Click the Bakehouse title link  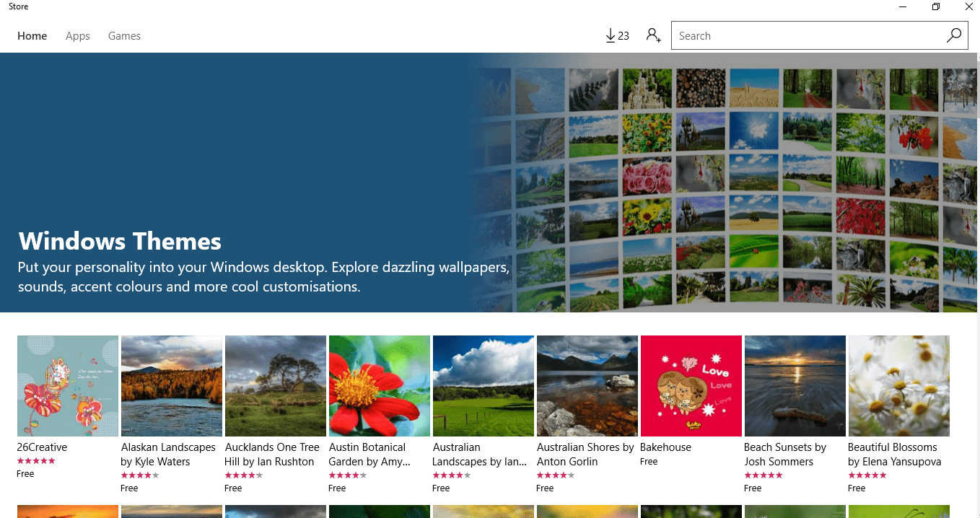tap(665, 447)
